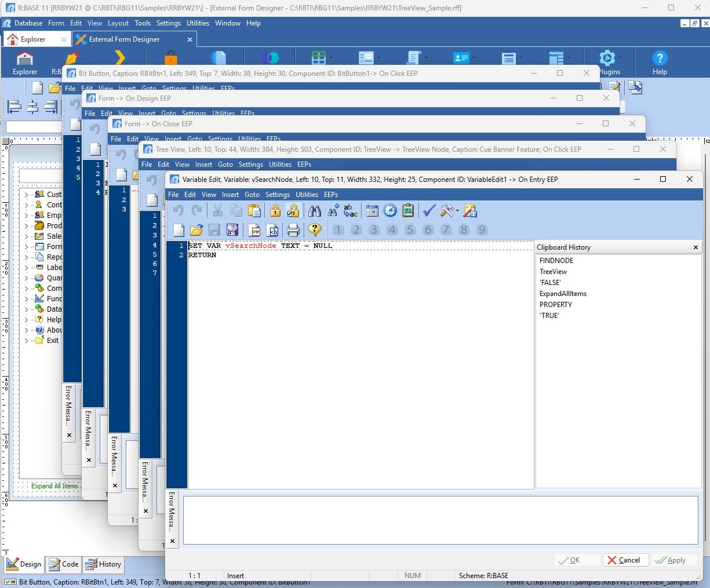Click the Cut scissors icon
The image size is (710, 588).
(218, 211)
